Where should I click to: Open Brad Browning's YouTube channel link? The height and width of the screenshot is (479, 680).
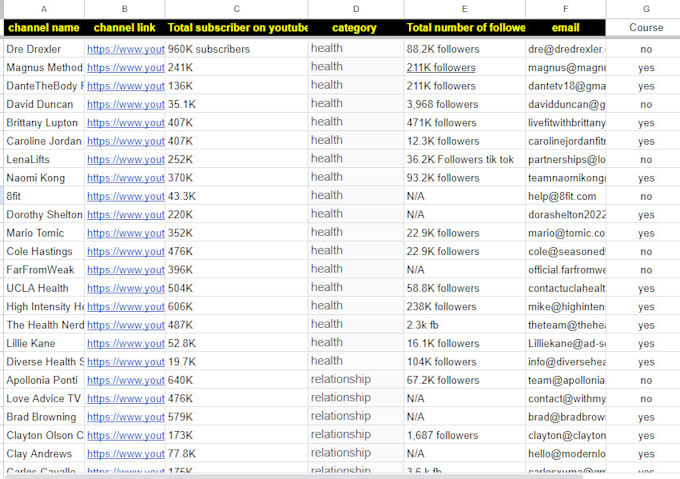tap(126, 417)
